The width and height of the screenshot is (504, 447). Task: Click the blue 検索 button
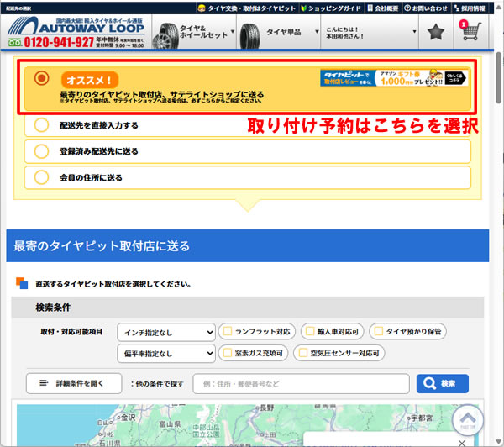[x=442, y=383]
